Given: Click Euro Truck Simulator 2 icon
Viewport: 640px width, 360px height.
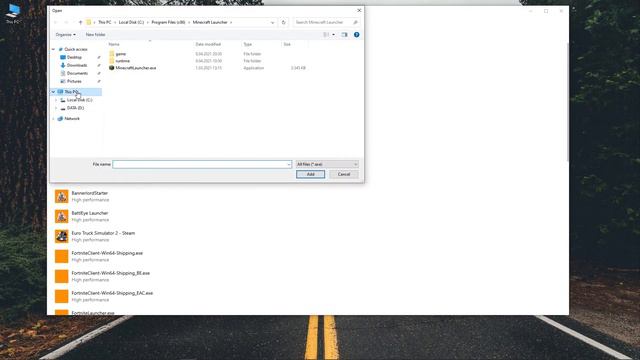Looking at the screenshot, I should point(62,236).
